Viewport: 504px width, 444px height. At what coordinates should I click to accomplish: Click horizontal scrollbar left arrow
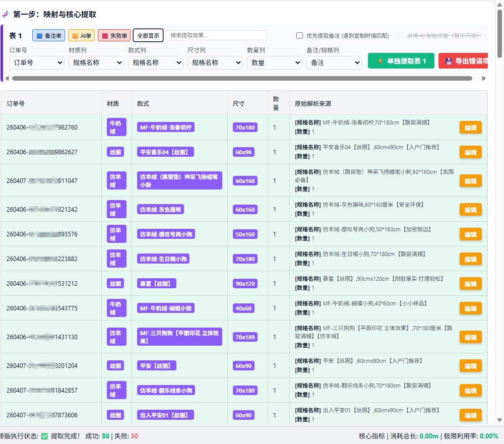click(7, 79)
